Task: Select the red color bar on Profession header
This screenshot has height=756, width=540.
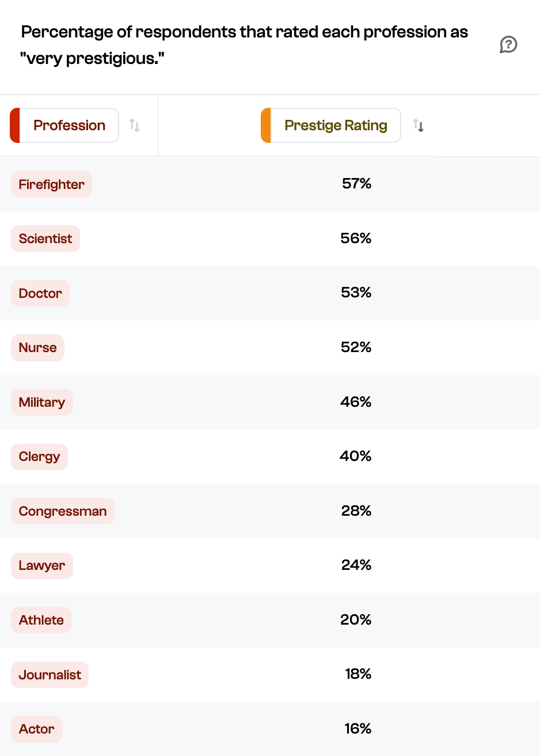Action: (16, 125)
